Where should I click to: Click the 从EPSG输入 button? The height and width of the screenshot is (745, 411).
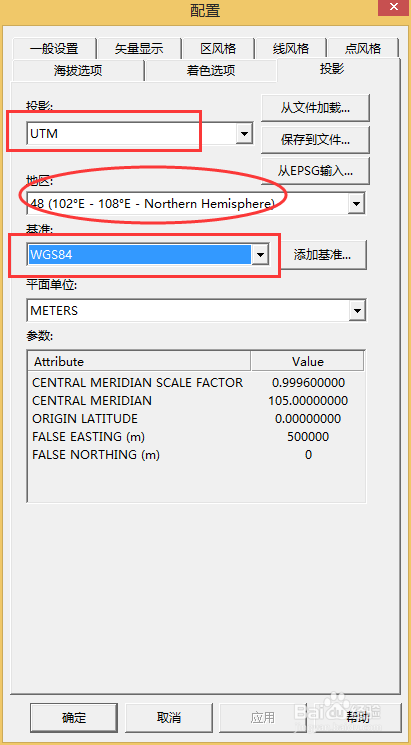[x=315, y=171]
